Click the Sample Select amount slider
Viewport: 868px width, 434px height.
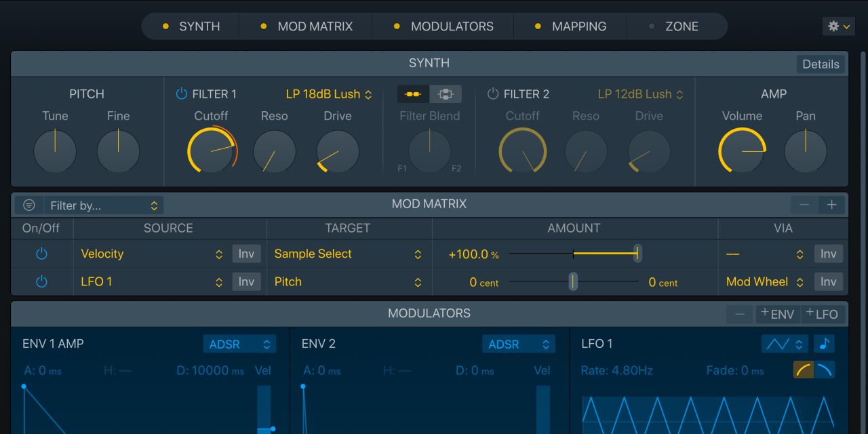coord(573,254)
